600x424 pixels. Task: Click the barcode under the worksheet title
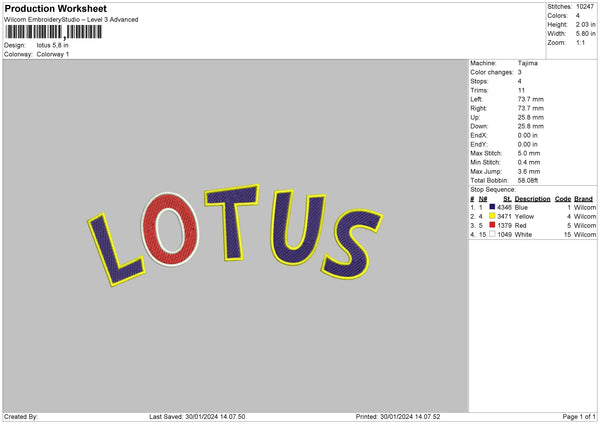point(54,32)
